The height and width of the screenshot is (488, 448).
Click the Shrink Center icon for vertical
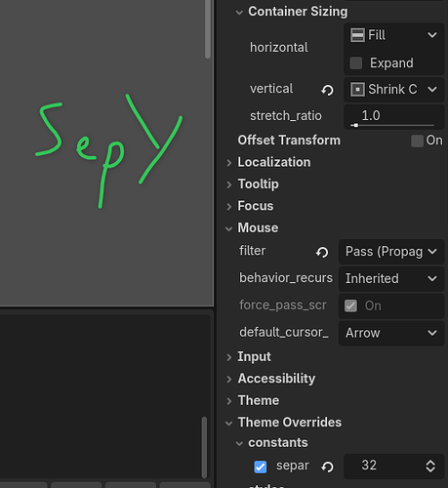click(x=357, y=89)
